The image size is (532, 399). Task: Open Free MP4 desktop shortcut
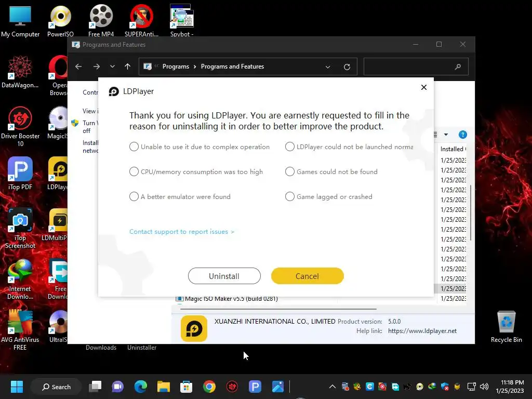[101, 21]
